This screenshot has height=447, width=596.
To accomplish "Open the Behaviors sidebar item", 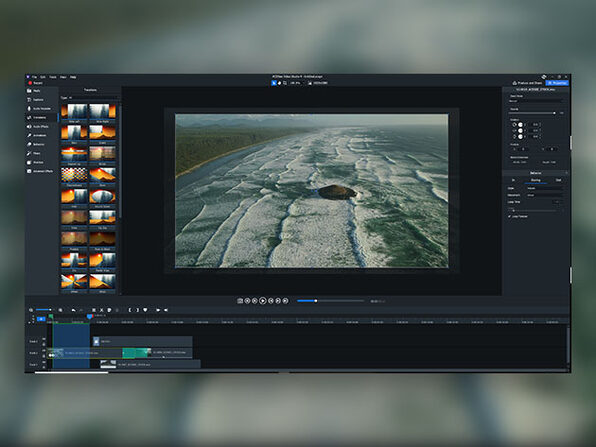I will click(x=41, y=144).
